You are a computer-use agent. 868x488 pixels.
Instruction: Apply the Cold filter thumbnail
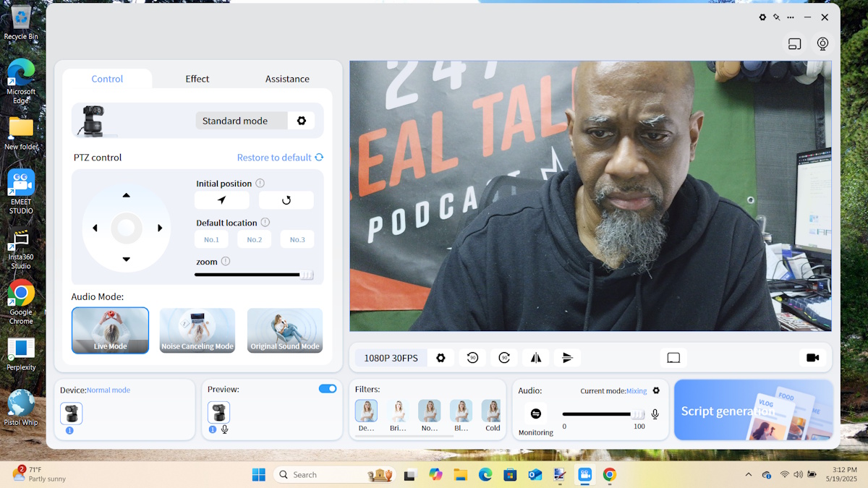(x=491, y=411)
